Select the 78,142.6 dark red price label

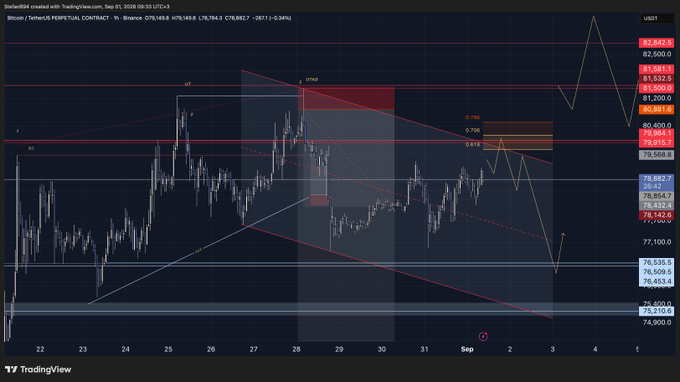[656, 215]
